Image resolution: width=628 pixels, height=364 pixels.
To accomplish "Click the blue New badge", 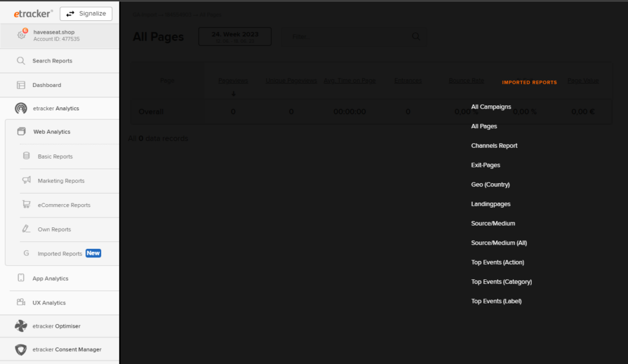I will (93, 253).
